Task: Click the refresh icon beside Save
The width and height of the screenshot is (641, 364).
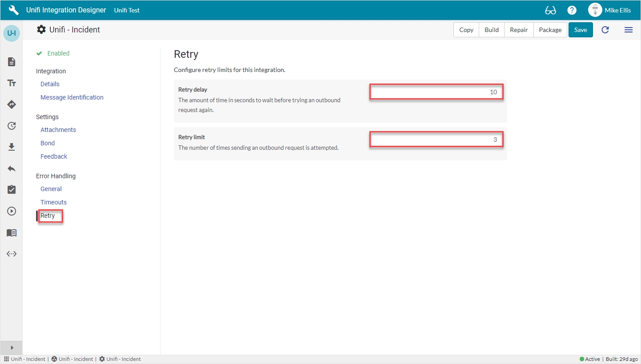Action: (605, 30)
